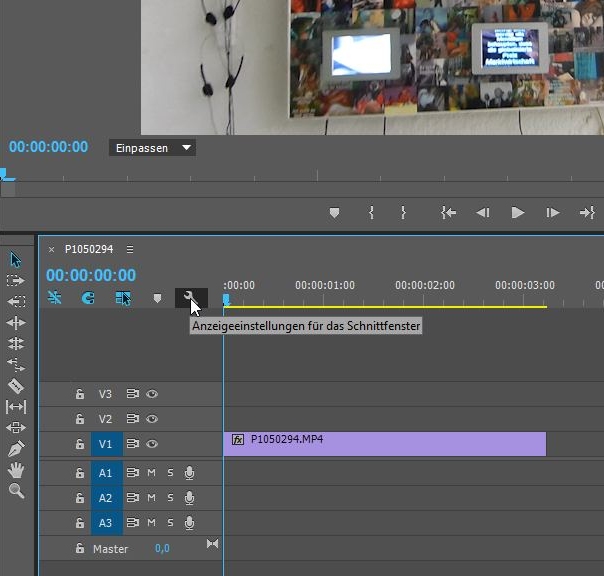604x576 pixels.
Task: Select the Zoom tool magnifier
Action: [x=16, y=491]
